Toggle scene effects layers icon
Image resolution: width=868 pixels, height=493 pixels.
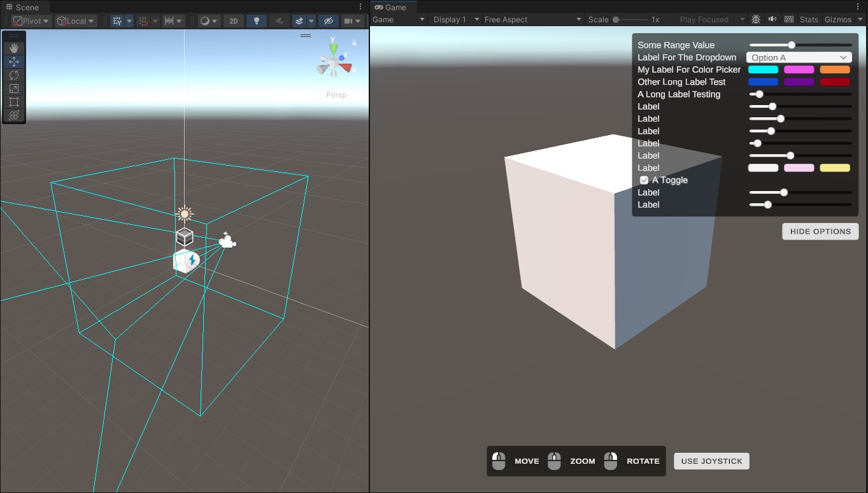[299, 21]
